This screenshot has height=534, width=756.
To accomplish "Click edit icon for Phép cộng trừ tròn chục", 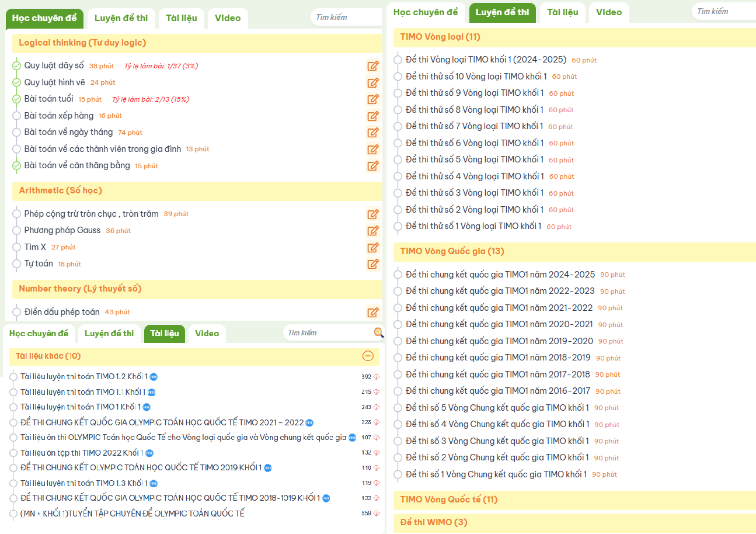I will pos(373,214).
